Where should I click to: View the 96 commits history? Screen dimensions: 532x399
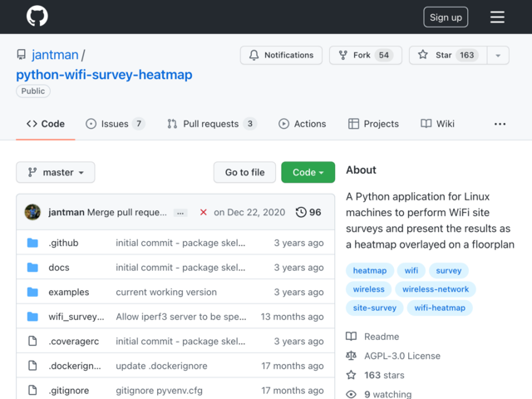pos(308,213)
